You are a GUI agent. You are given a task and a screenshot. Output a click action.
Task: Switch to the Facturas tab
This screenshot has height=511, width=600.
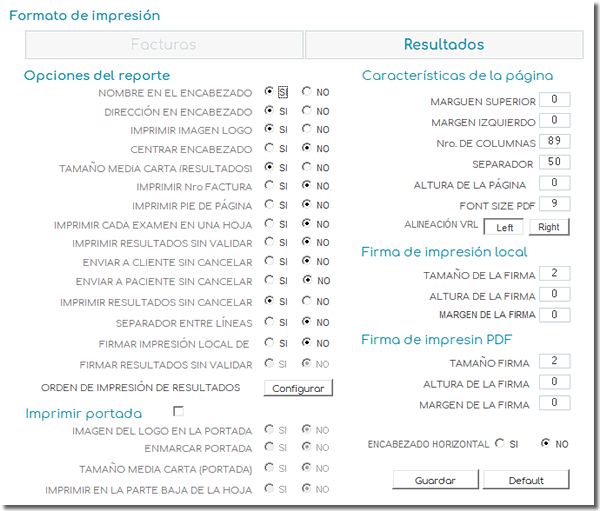164,45
